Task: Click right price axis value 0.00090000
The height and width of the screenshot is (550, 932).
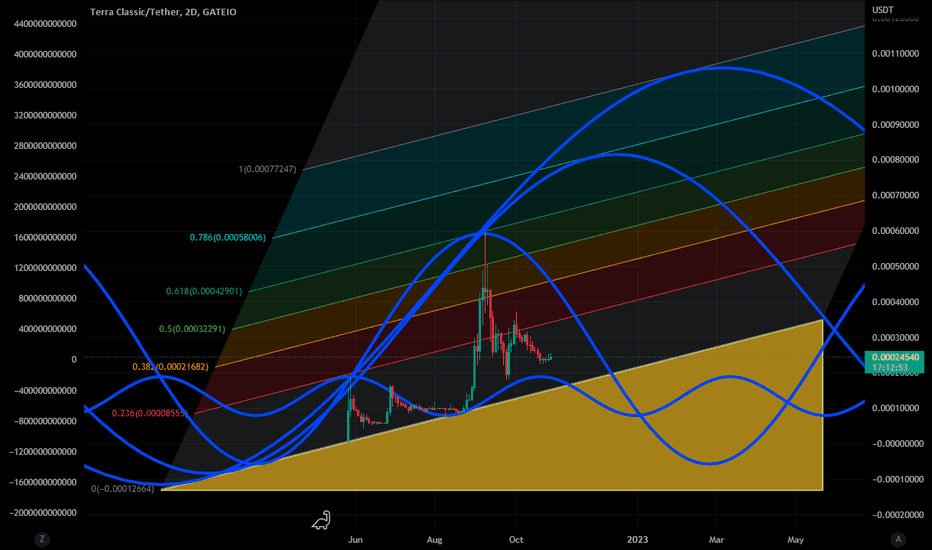Action: pyautogui.click(x=895, y=125)
